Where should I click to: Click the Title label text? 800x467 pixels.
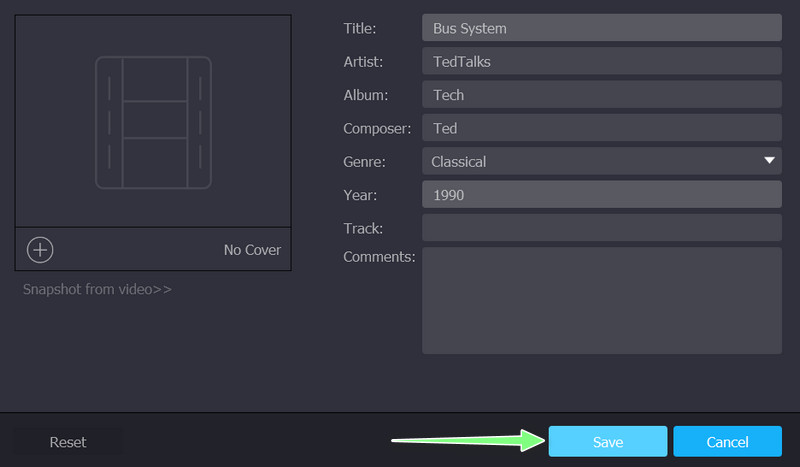(x=359, y=29)
